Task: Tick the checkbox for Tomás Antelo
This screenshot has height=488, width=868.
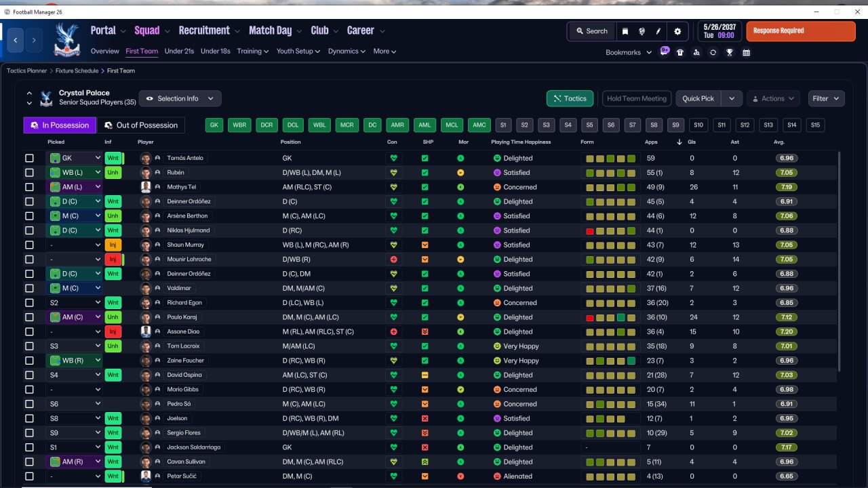Action: 29,158
